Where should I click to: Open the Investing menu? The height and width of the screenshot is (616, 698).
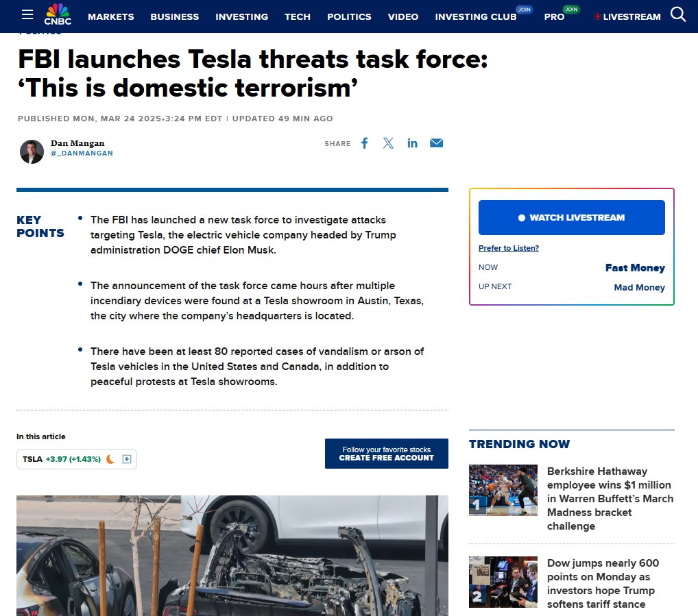click(242, 16)
